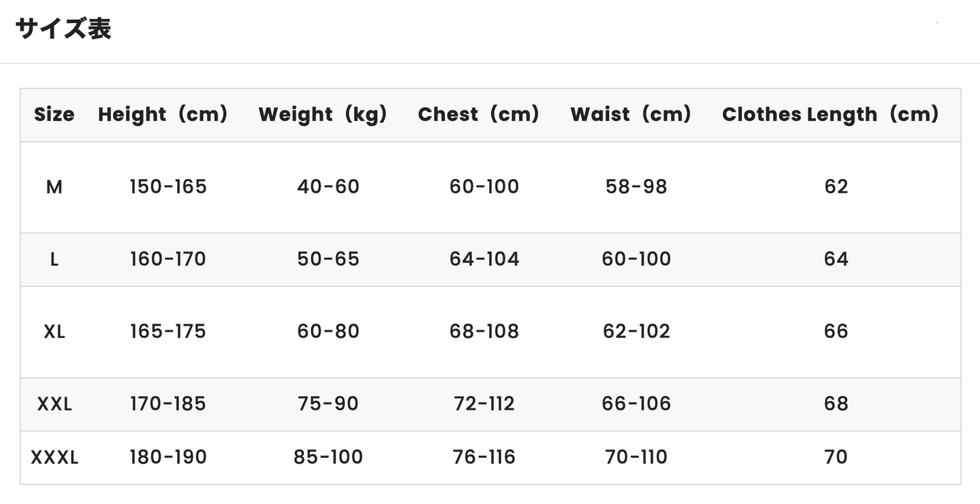Click the サイズ表 heading

(63, 29)
